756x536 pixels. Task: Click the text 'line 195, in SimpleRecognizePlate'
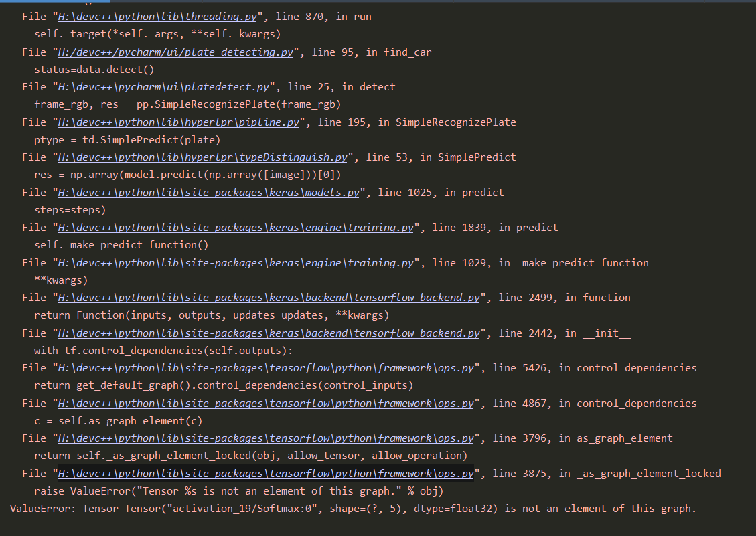click(x=417, y=122)
